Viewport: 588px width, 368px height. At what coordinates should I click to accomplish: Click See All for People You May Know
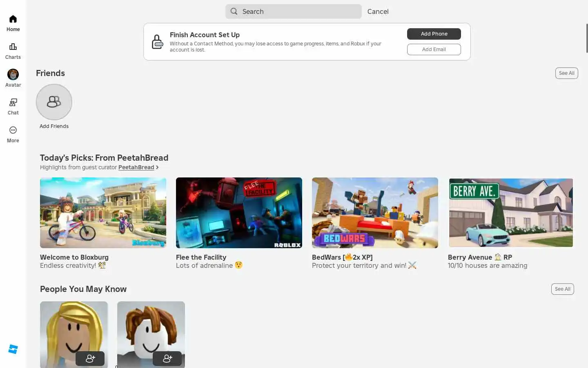pyautogui.click(x=562, y=289)
